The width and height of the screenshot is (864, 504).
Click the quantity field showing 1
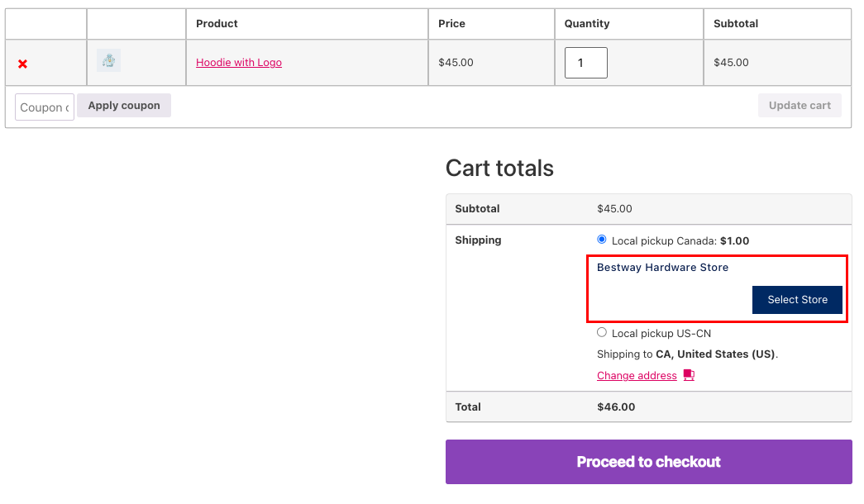click(585, 63)
